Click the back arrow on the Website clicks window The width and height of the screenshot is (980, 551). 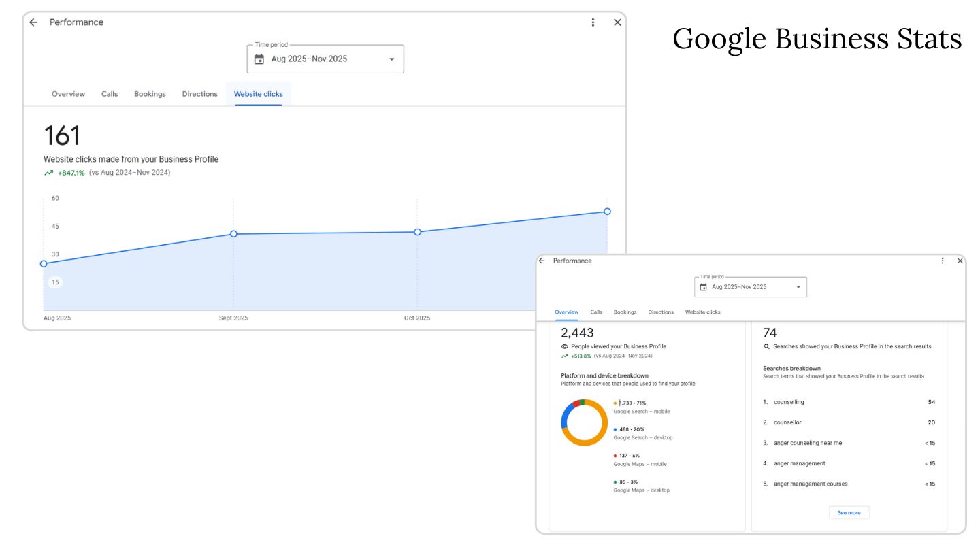tap(33, 22)
